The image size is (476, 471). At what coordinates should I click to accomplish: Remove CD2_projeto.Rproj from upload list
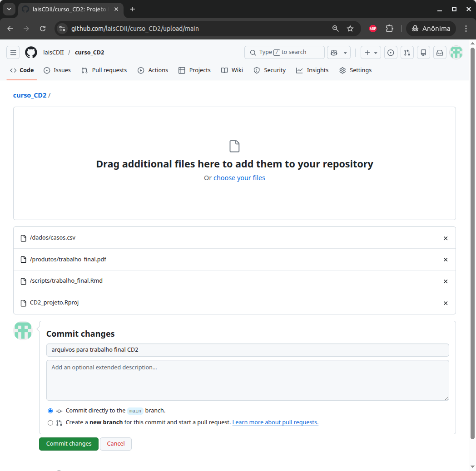click(446, 303)
